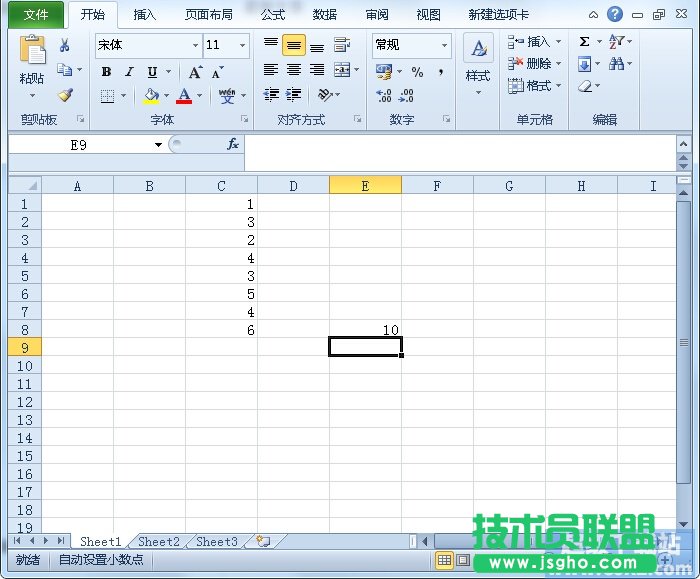Image resolution: width=700 pixels, height=579 pixels.
Task: Switch to the Sheet2 worksheet tab
Action: (159, 541)
